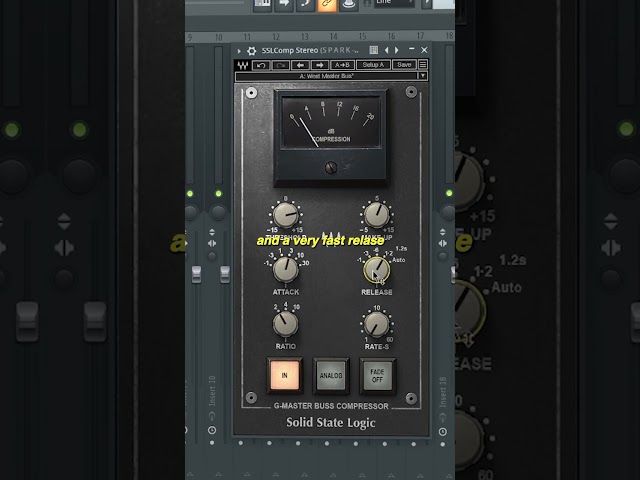
Task: Minimize the SSLComp plugin window
Action: point(411,49)
